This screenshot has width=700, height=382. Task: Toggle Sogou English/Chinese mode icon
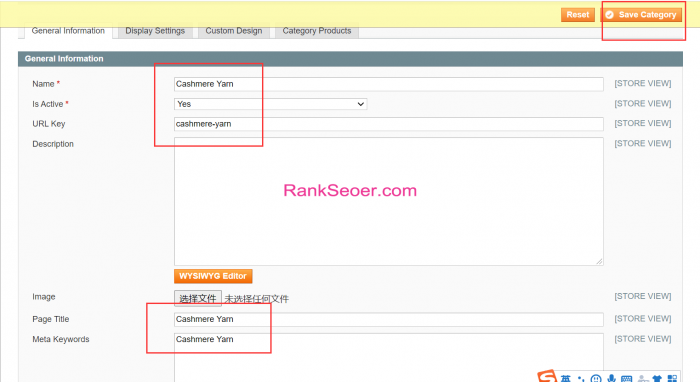pyautogui.click(x=566, y=378)
